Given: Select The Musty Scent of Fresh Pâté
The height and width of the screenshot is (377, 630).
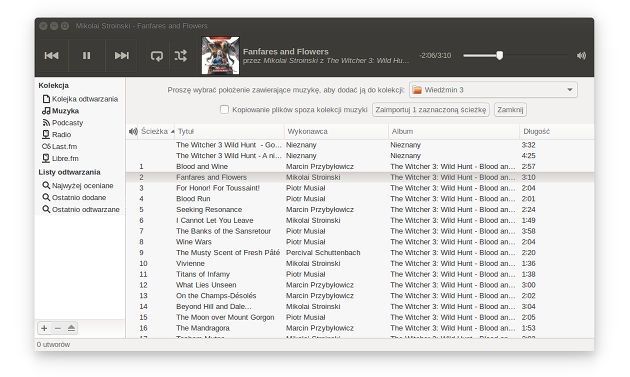Looking at the screenshot, I should [x=360, y=253].
